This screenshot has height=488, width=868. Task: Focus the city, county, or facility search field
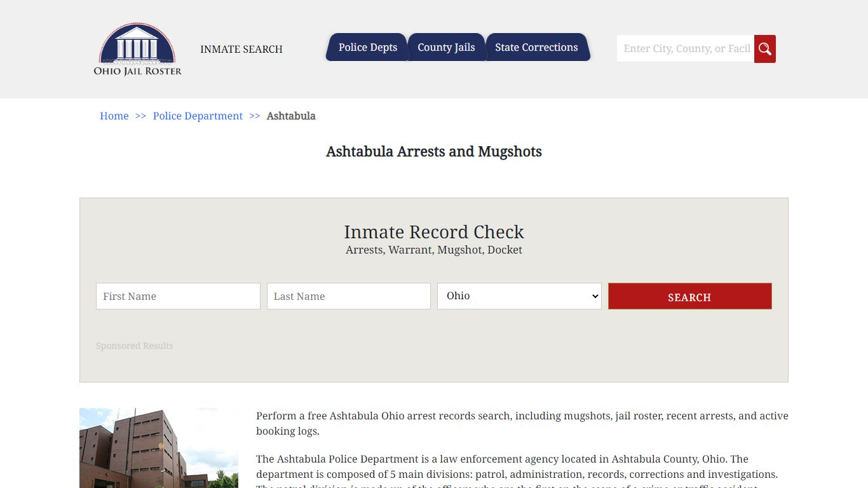click(x=686, y=49)
